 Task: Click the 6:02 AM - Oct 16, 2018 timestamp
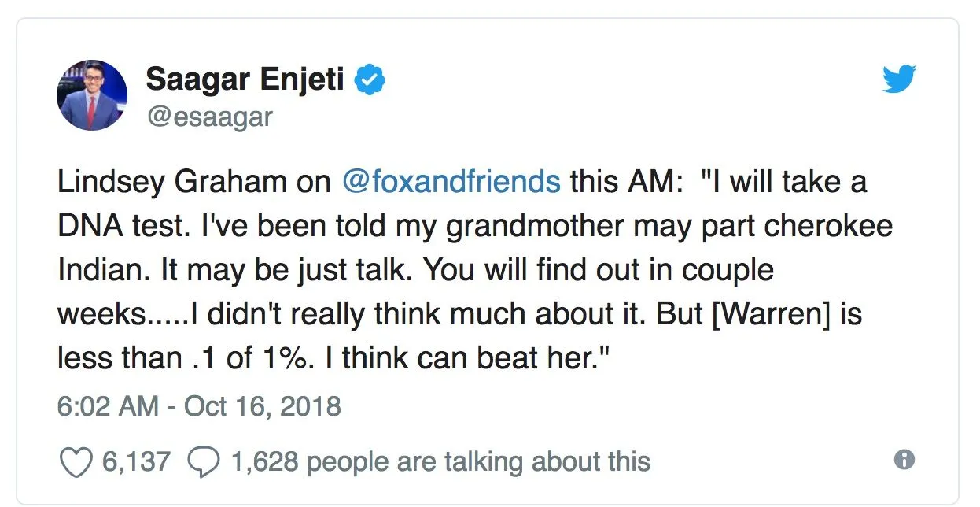199,406
